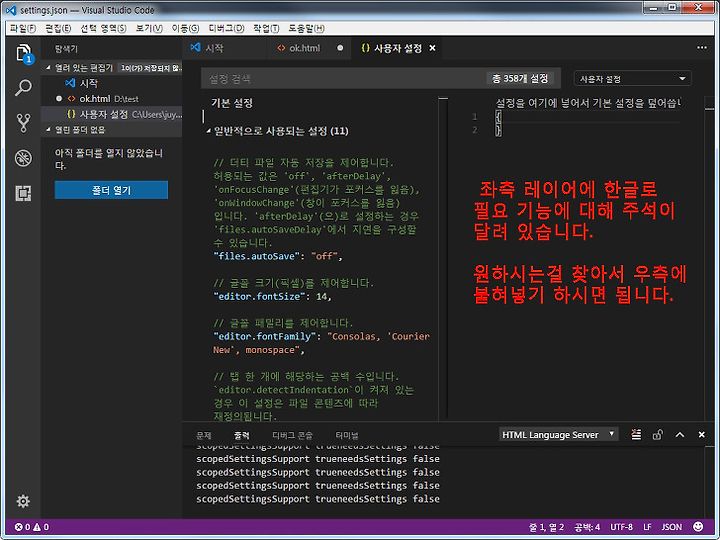Open the 보기(V) menu
This screenshot has width=720, height=540.
pyautogui.click(x=149, y=28)
